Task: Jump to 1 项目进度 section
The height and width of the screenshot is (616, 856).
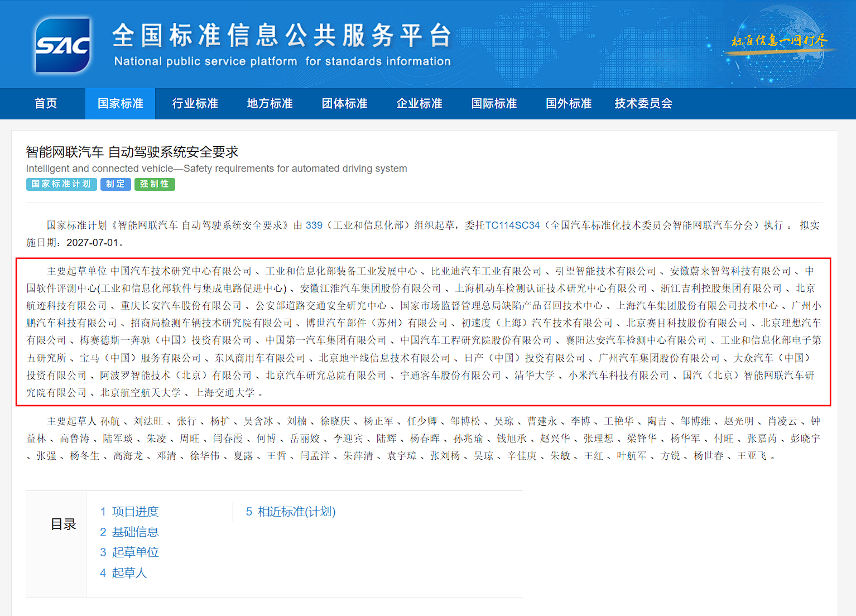Action: (129, 512)
